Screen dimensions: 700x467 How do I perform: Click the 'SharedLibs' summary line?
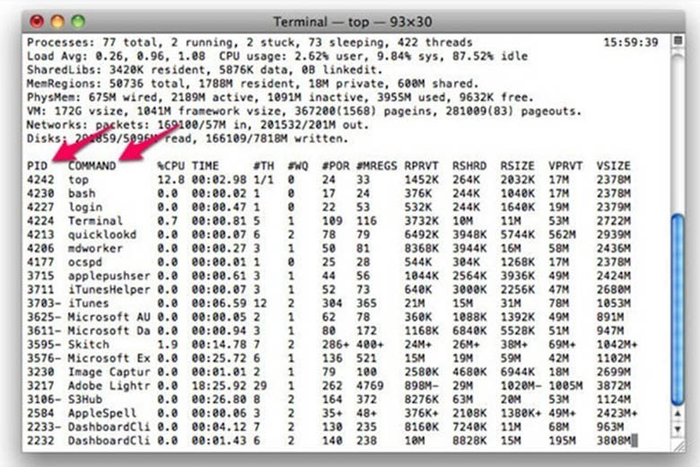pyautogui.click(x=205, y=70)
